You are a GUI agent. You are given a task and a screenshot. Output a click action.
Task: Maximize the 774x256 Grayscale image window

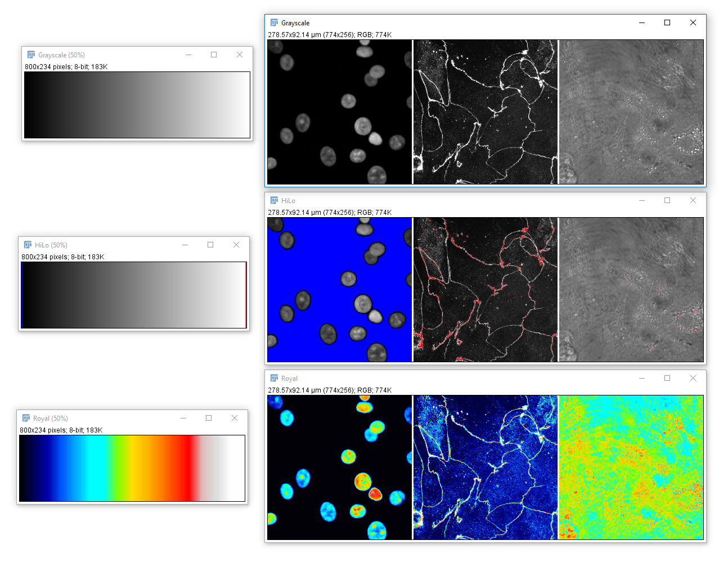pos(667,23)
